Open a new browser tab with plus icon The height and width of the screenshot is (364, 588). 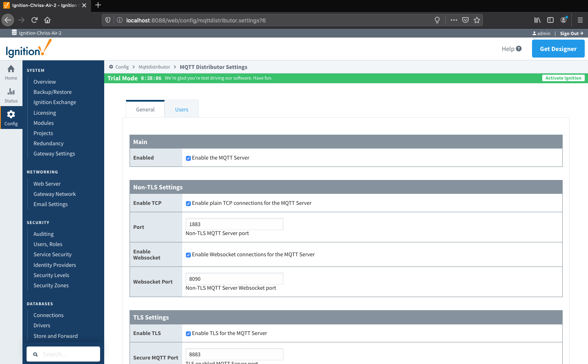tap(98, 5)
